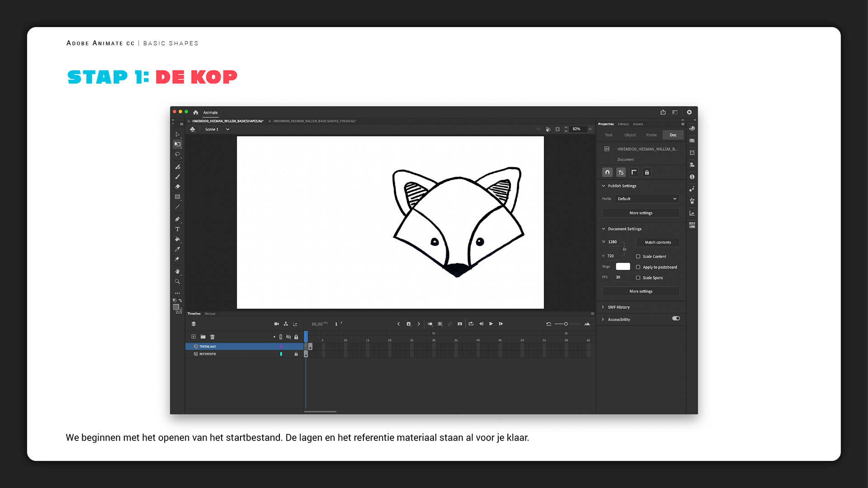Check Apply to pasteboard option
The image size is (868, 488).
638,267
